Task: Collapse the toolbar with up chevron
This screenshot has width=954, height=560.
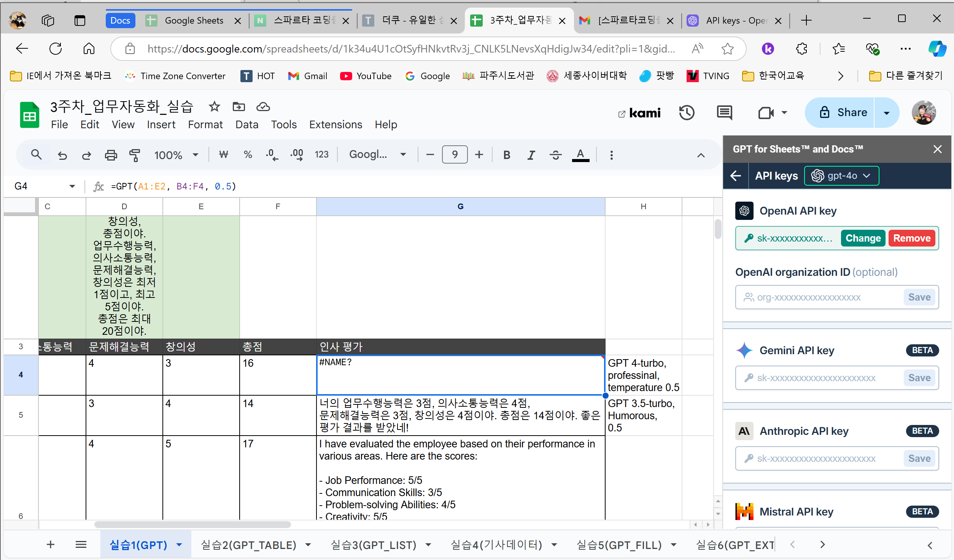Action: (701, 155)
